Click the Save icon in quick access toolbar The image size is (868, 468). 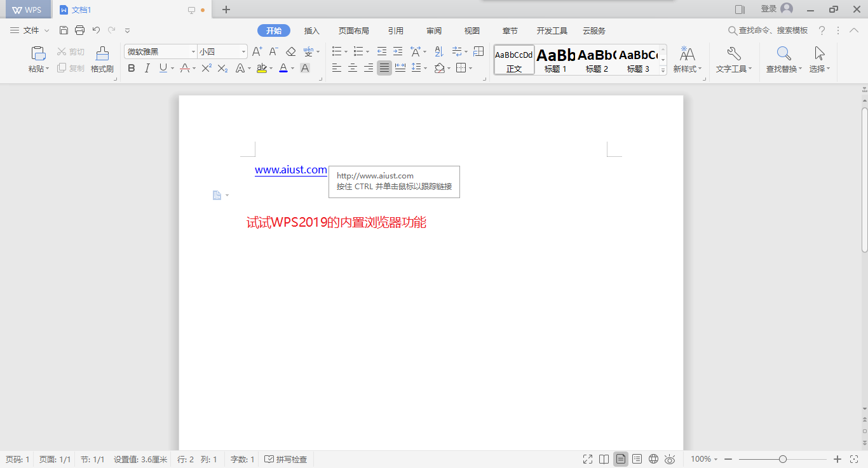[x=64, y=30]
